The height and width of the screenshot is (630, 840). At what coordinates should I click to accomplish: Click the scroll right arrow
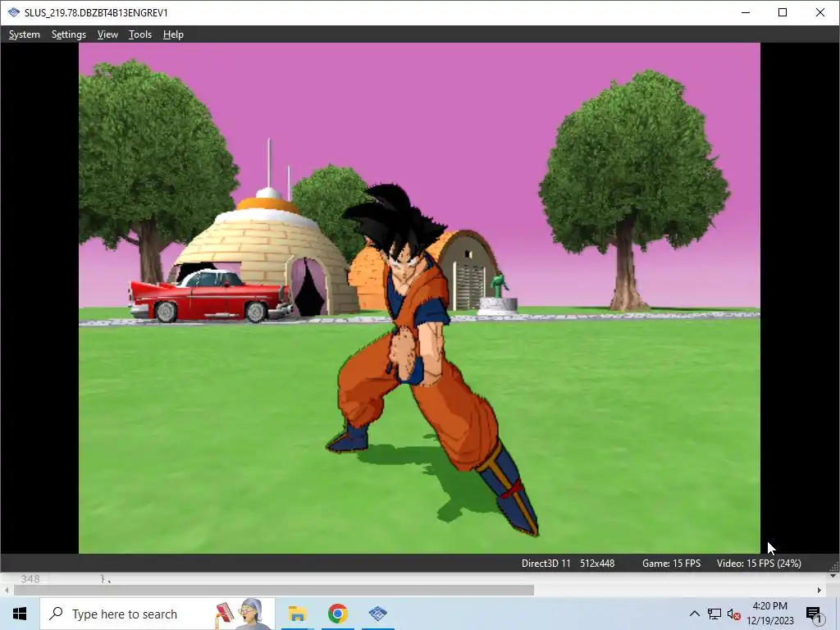coord(819,590)
